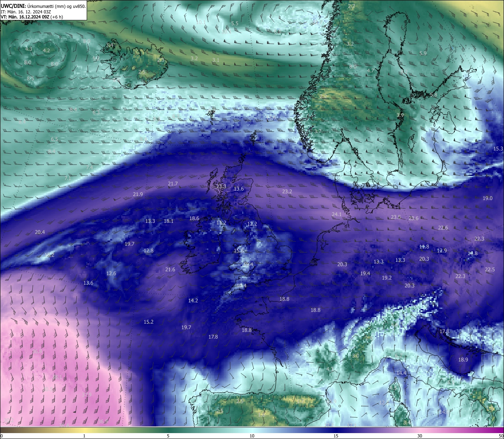Screen dimensions: 504x439
Task: Click the 23.5 value over the Baltic coast
Action: [396, 217]
